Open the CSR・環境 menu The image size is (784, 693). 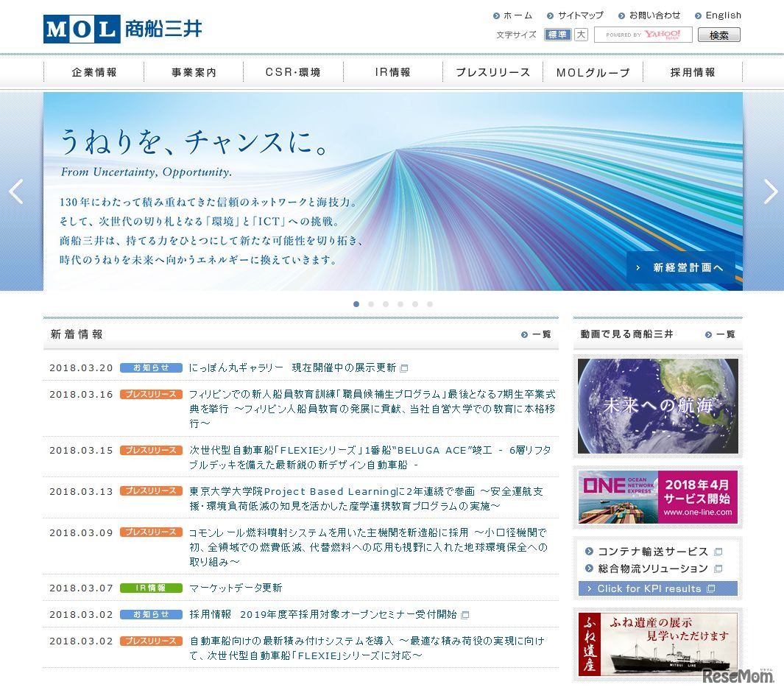(294, 73)
